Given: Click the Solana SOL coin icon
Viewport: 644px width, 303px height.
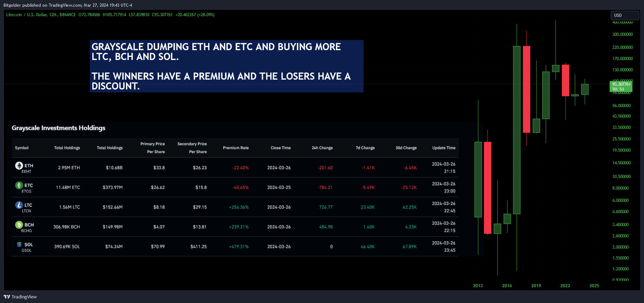Looking at the screenshot, I should click(x=19, y=244).
